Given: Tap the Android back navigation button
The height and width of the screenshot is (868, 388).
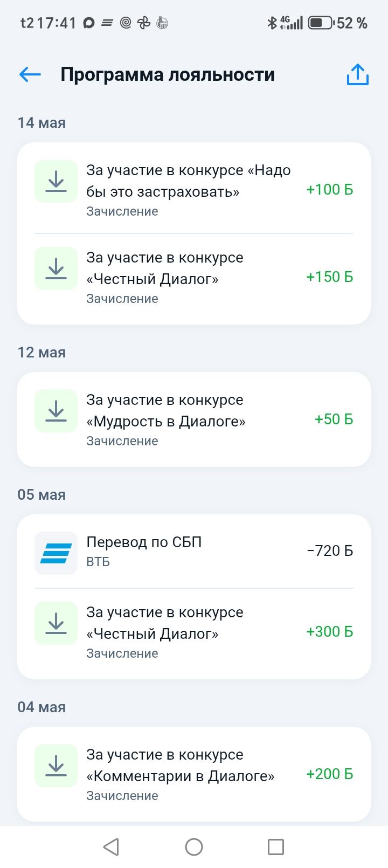Looking at the screenshot, I should (111, 846).
